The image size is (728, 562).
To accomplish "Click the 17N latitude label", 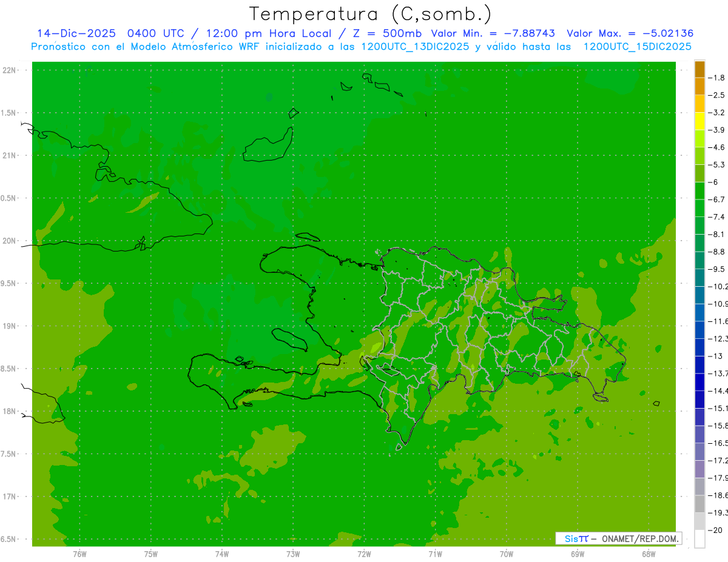I will 10,497.
